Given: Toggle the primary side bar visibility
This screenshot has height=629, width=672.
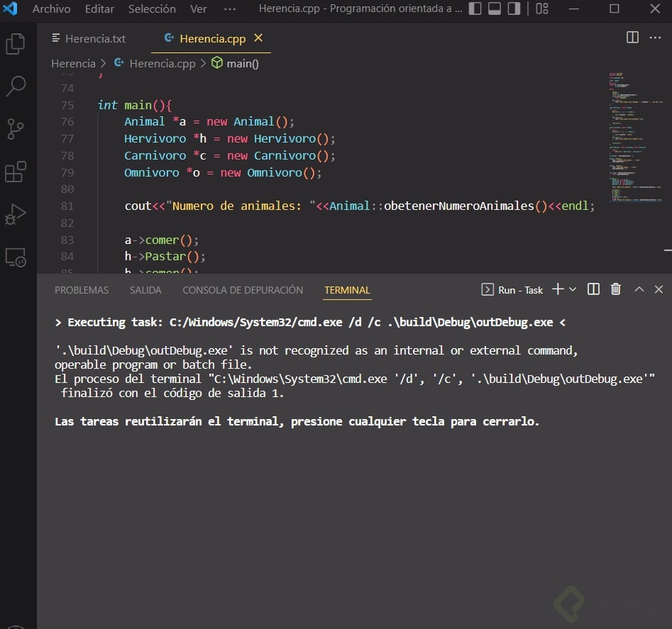Looking at the screenshot, I should (475, 9).
